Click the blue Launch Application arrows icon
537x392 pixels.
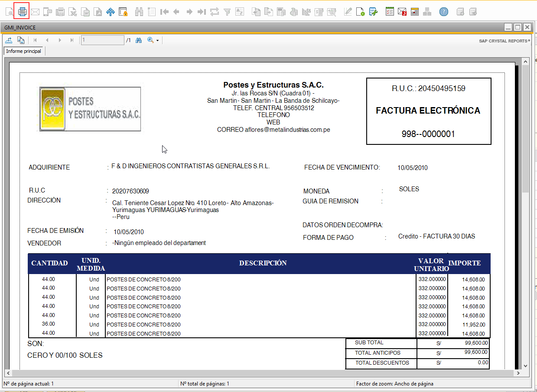111,12
